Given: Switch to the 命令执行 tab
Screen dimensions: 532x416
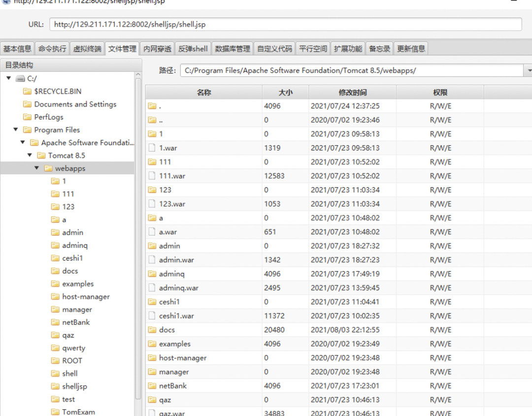Looking at the screenshot, I should [52, 49].
